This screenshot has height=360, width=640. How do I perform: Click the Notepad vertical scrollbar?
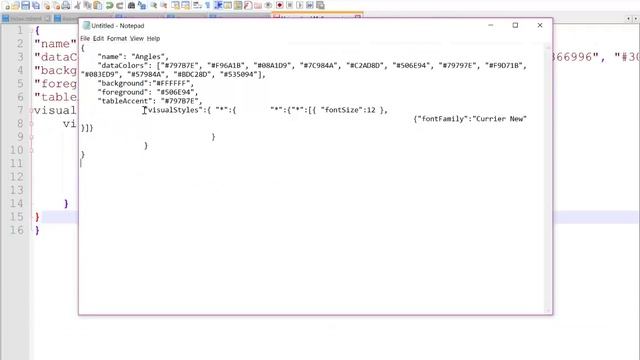(x=548, y=179)
